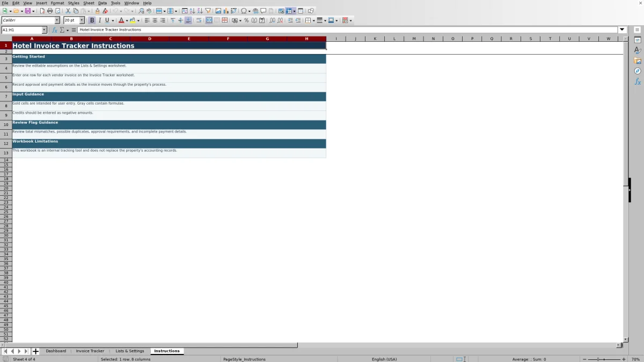Switch to the Invoice Tracker sheet tab

point(90,351)
